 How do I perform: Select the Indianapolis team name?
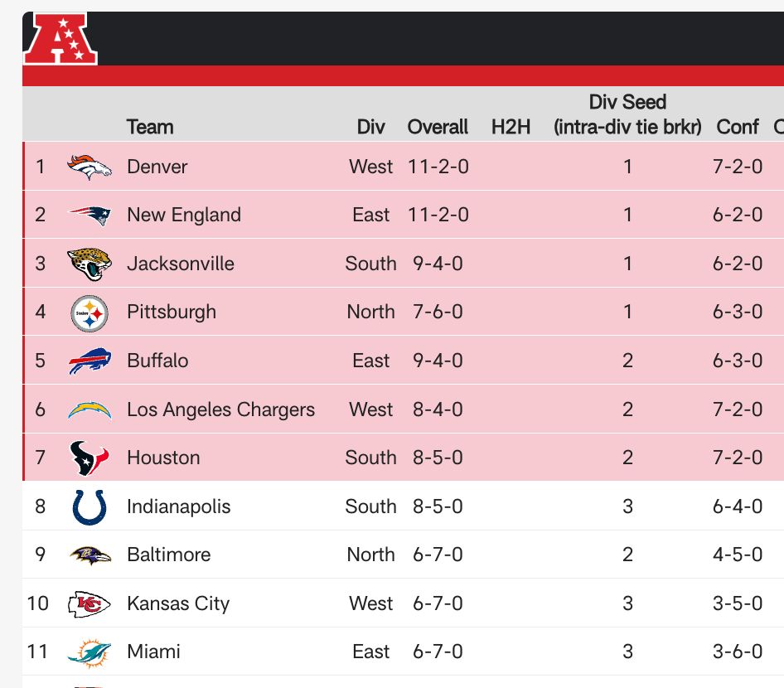tap(178, 506)
